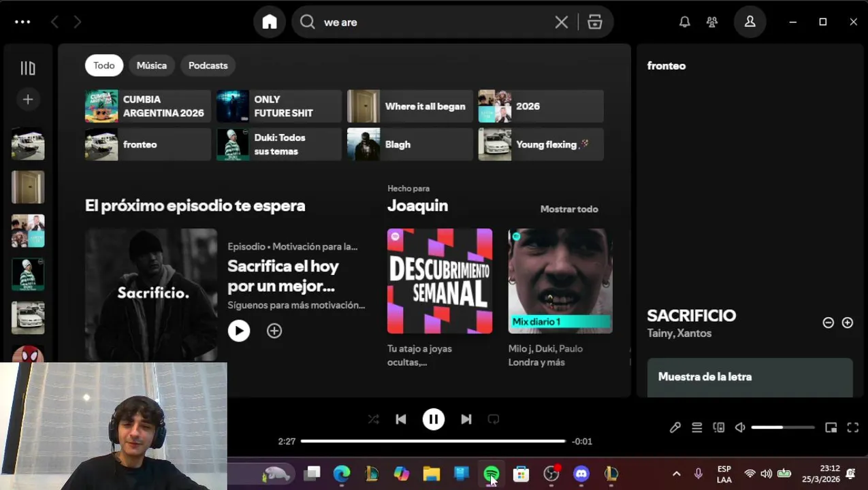
Task: Open Microsoft Edge from the taskbar
Action: pyautogui.click(x=341, y=474)
